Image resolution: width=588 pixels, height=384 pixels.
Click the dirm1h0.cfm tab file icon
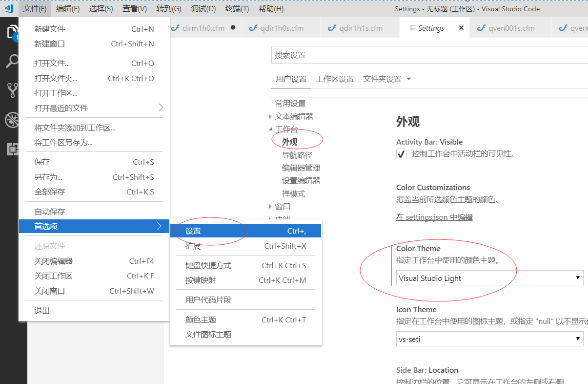pyautogui.click(x=175, y=28)
